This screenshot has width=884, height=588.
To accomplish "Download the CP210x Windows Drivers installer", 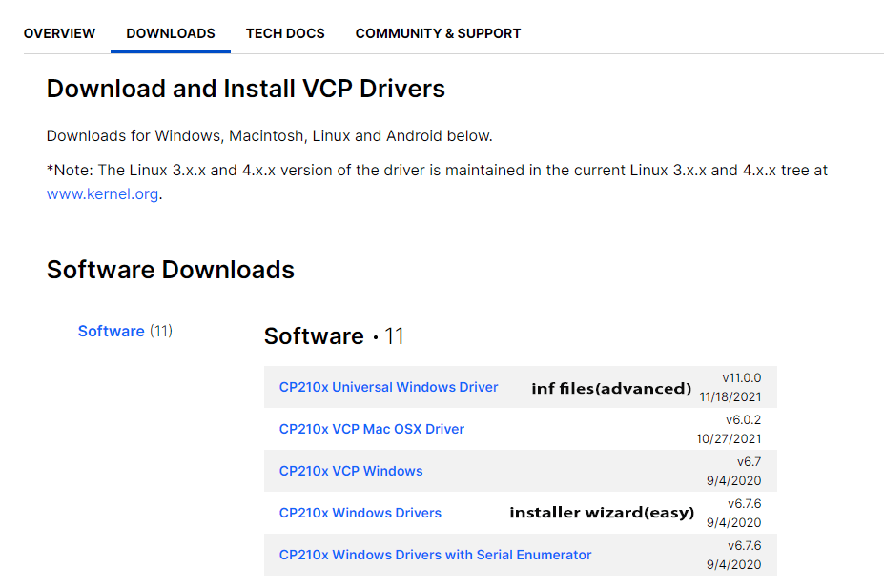I will (360, 513).
